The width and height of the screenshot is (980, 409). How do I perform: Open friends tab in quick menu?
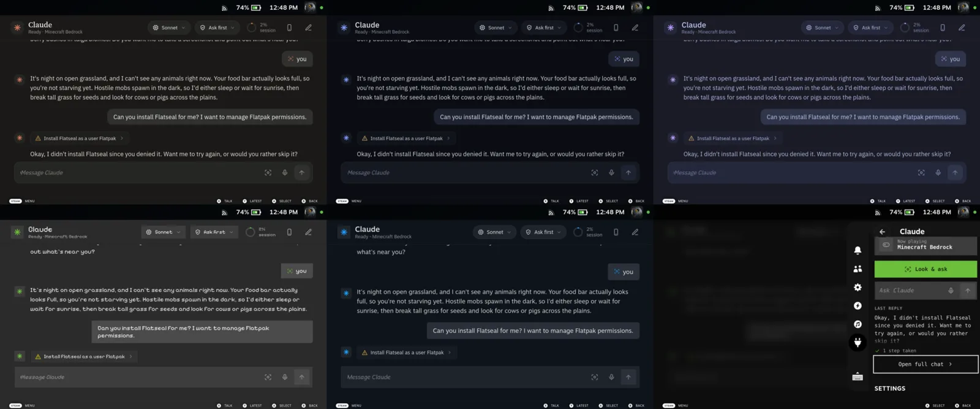858,269
